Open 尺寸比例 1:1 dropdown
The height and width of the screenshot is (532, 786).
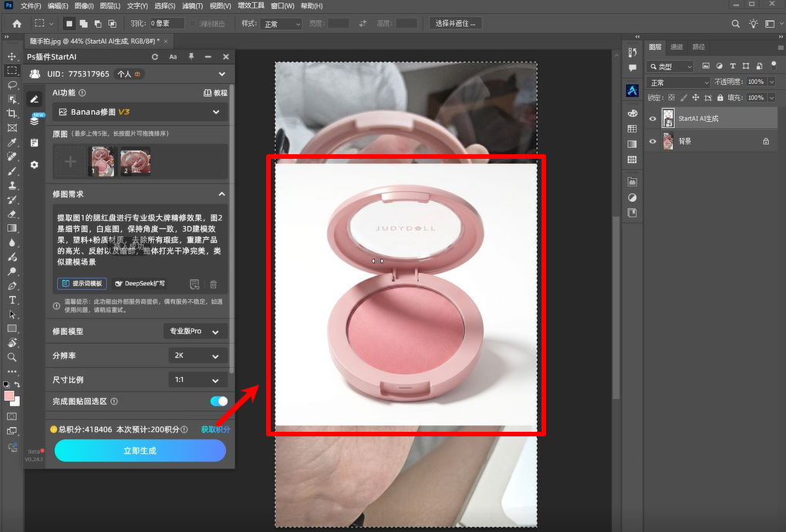point(197,379)
